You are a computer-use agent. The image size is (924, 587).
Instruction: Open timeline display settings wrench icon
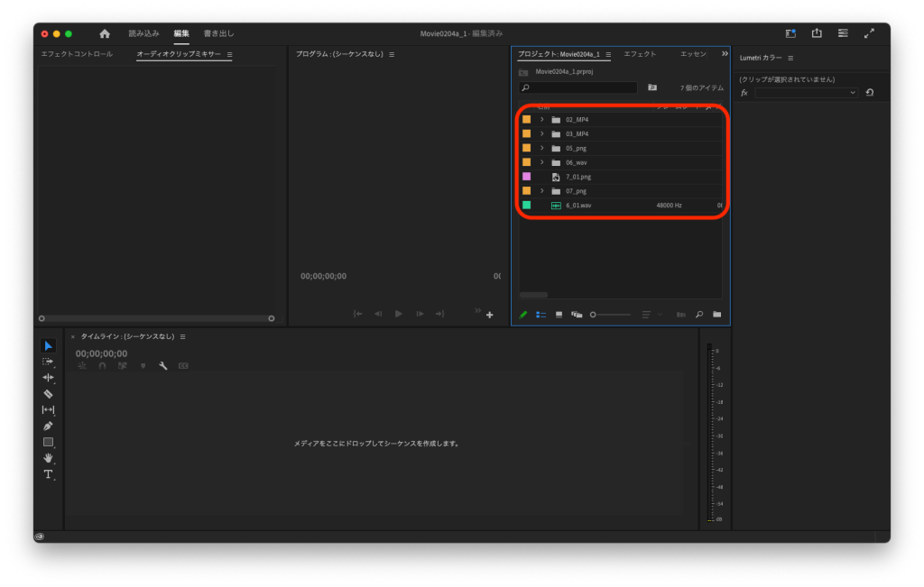coord(163,366)
